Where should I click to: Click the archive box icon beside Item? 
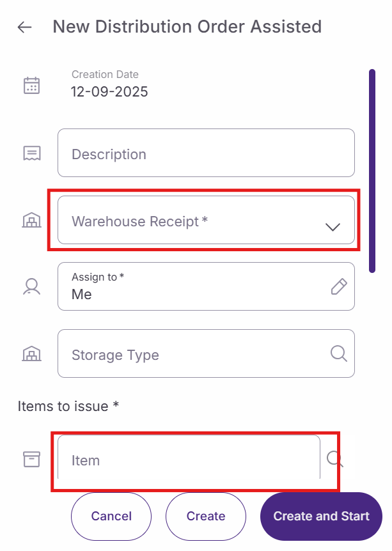[x=31, y=459]
